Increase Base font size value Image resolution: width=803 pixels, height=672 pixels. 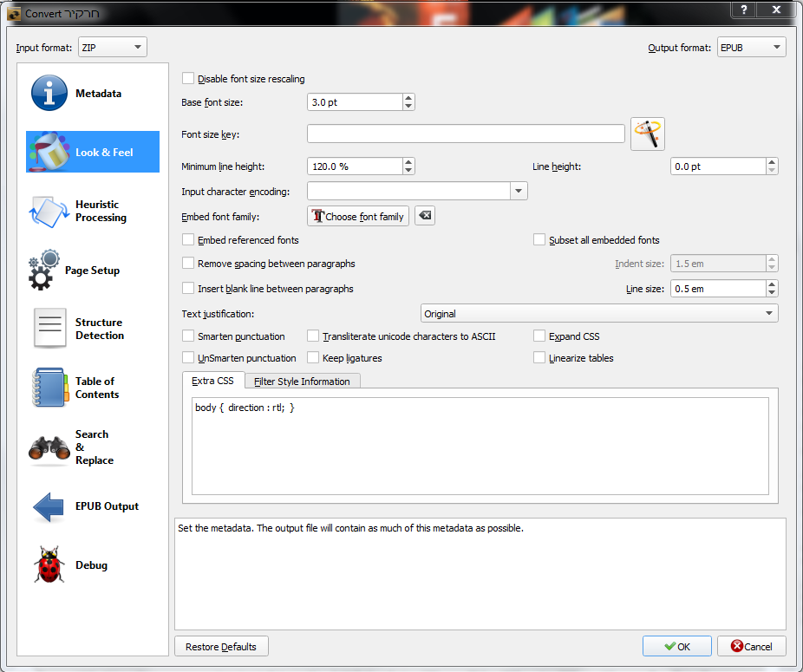click(408, 98)
